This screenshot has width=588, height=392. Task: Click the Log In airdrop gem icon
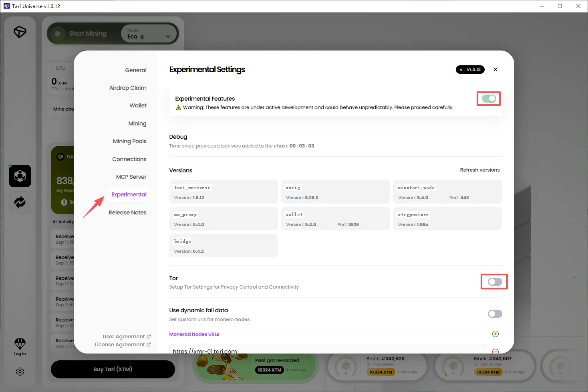[x=20, y=344]
